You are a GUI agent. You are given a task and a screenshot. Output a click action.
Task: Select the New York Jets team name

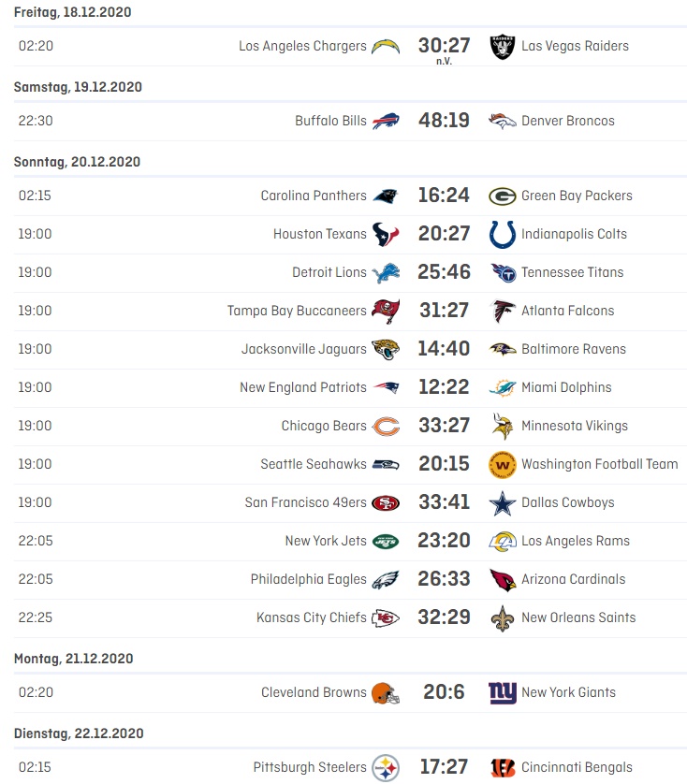pyautogui.click(x=326, y=541)
